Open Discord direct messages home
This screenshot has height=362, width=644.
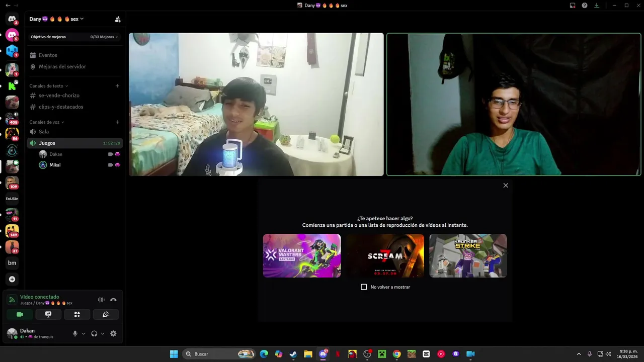click(12, 19)
